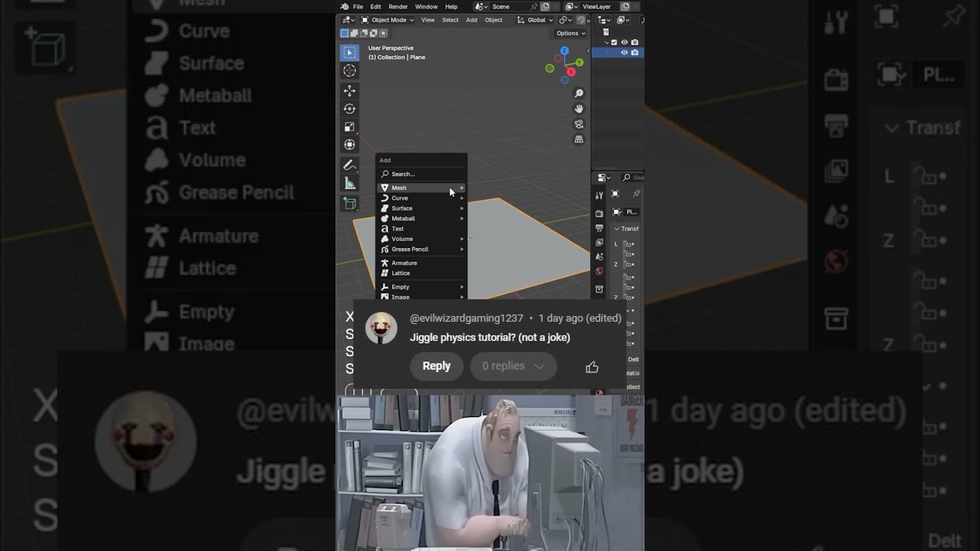Open the editor type dropdown in viewport header
Image resolution: width=980 pixels, height=551 pixels.
click(x=348, y=20)
